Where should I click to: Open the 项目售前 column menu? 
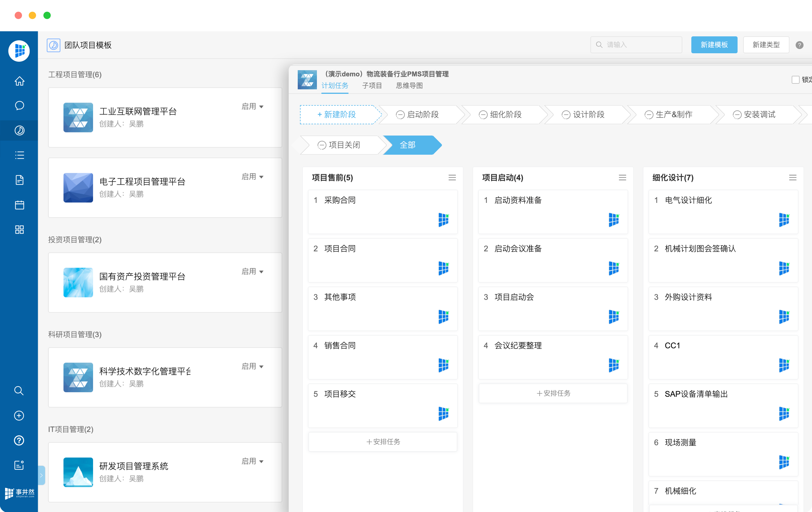452,178
